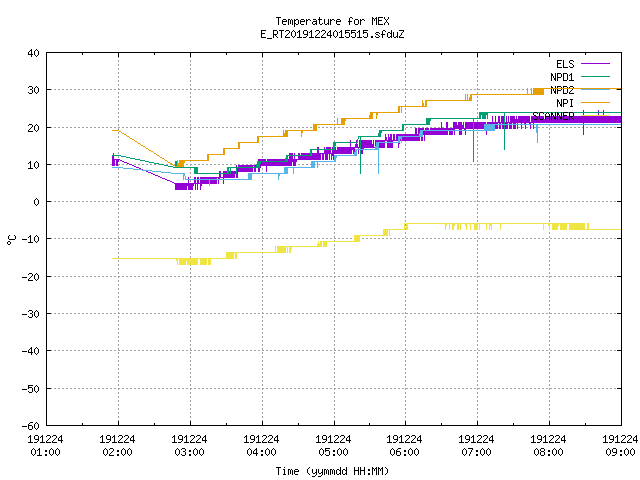The width and height of the screenshot is (640, 480).
Task: Click the 'Time (yymmdd HH:MM)' axis title
Action: point(332,471)
